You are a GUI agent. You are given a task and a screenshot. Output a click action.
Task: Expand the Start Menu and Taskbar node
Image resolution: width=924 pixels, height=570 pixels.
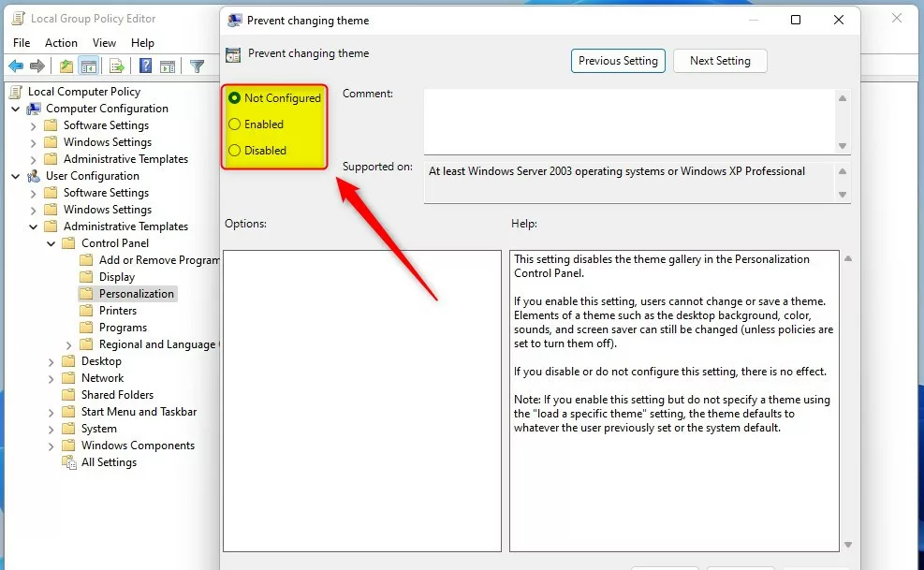click(51, 413)
